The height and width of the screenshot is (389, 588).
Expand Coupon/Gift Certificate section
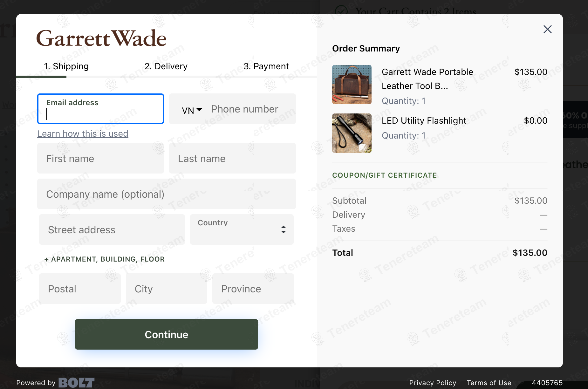pyautogui.click(x=384, y=175)
